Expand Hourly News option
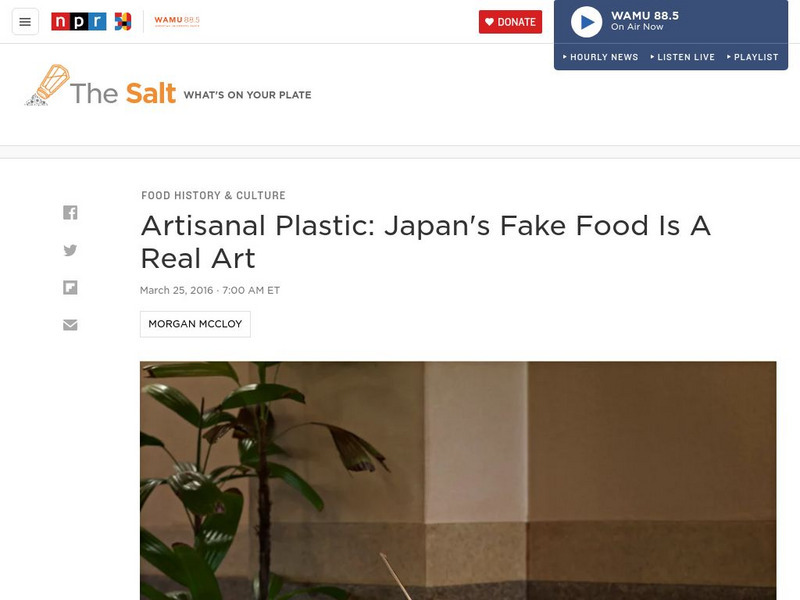The image size is (800, 600). pos(601,57)
